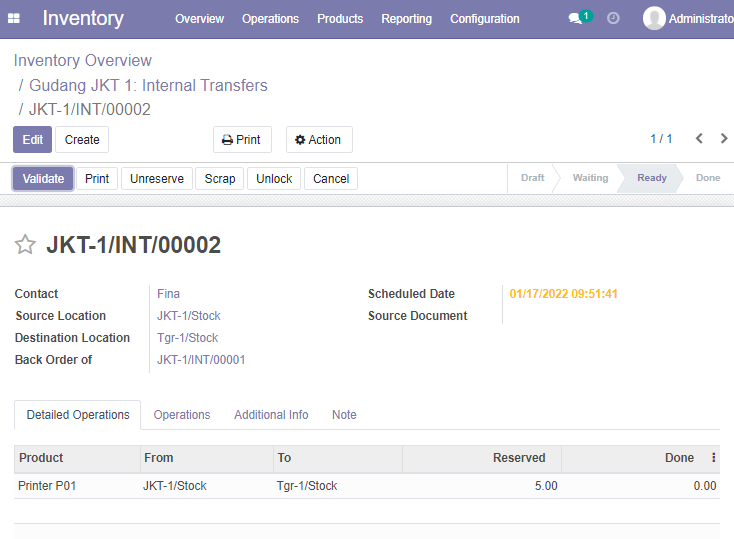Viewport: 734px width, 539px height.
Task: Click scheduled date 01/17/2022 09:51:41
Action: [563, 294]
